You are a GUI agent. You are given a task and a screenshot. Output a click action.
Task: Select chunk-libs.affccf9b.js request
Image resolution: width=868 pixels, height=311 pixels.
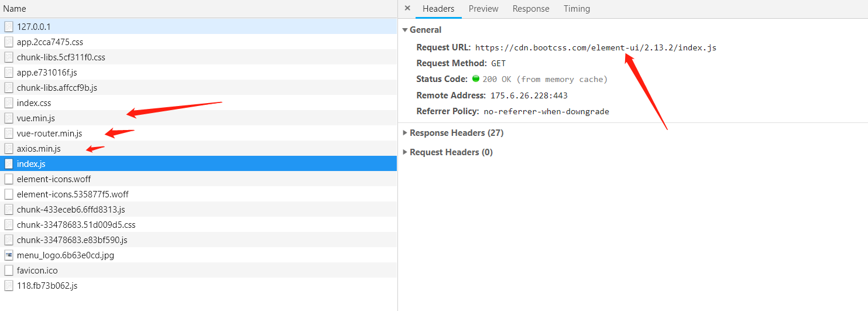coord(198,87)
